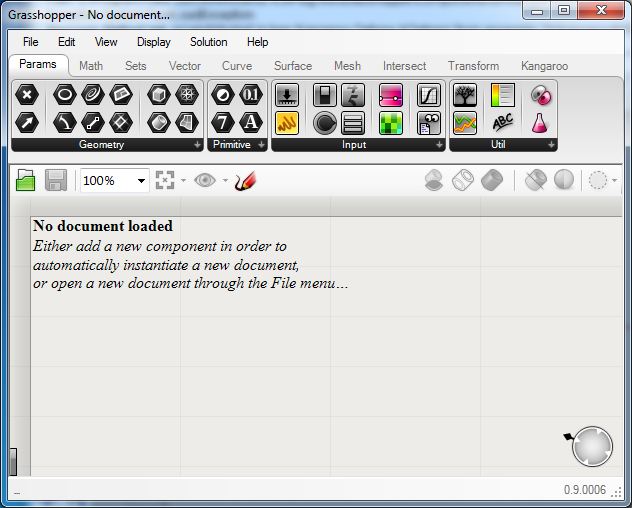Toggle the eye Named Views button
Image resolution: width=632 pixels, height=508 pixels.
(x=205, y=180)
